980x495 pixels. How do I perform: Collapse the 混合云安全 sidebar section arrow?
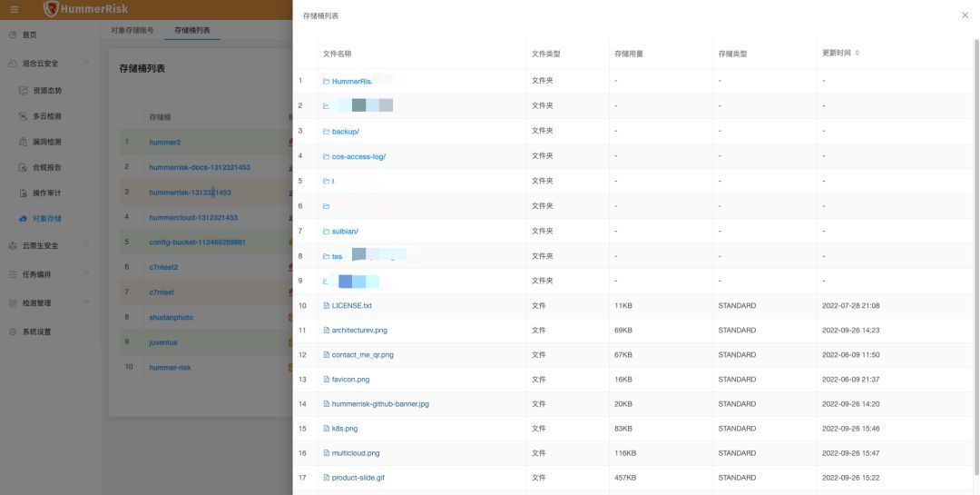tap(86, 64)
